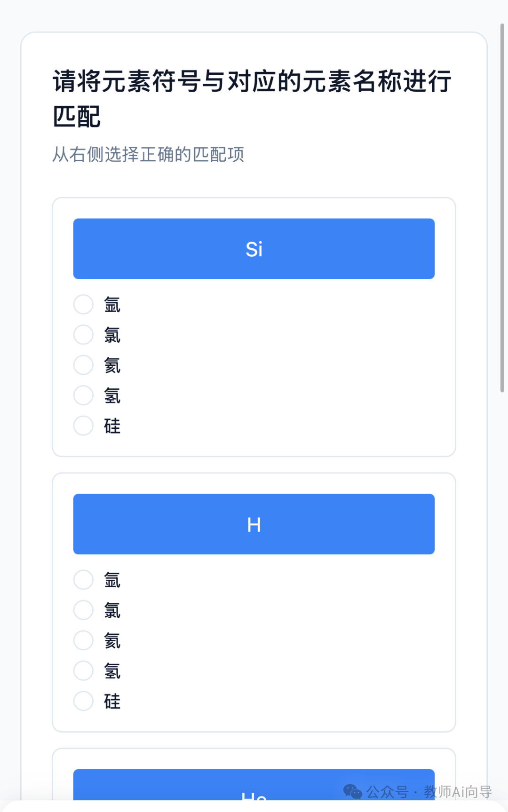Match H with the 氢 option

click(83, 671)
